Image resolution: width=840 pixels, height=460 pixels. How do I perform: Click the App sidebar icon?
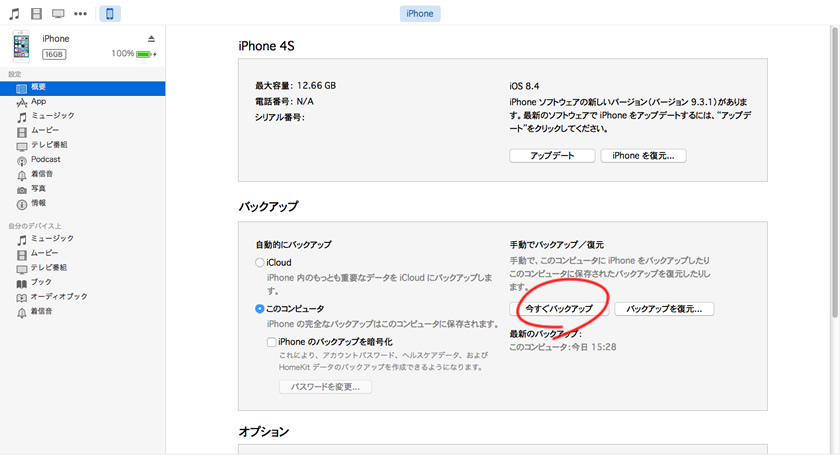21,103
